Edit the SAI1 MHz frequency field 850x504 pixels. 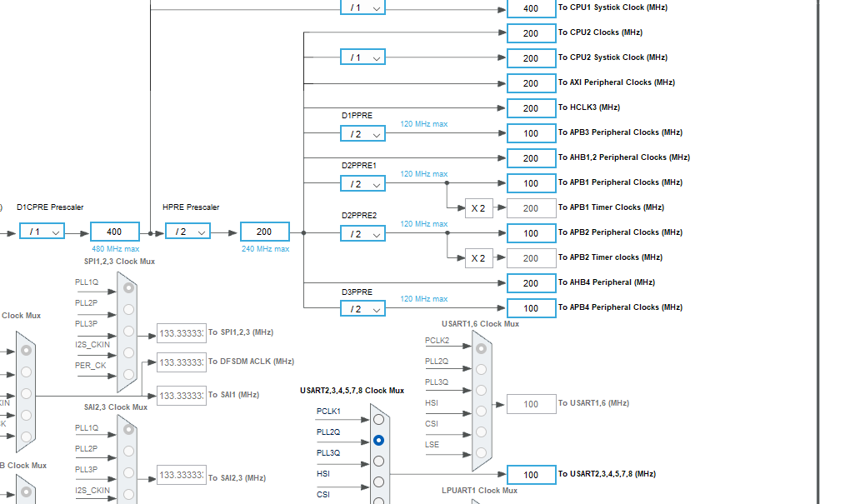pos(181,395)
